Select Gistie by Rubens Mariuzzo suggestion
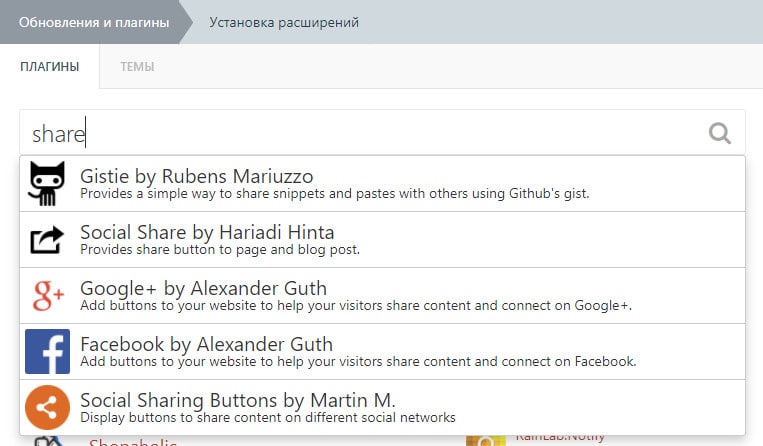The width and height of the screenshot is (763, 446). coord(382,184)
